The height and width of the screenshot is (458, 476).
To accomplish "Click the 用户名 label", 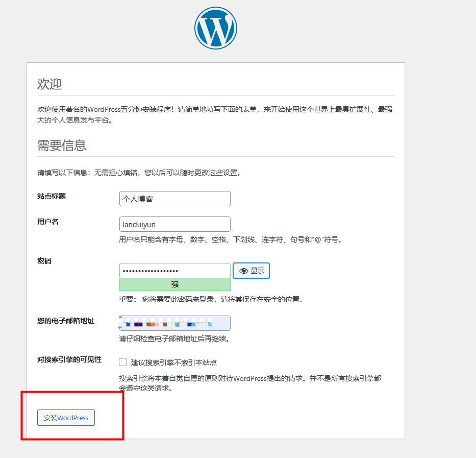I will click(47, 222).
